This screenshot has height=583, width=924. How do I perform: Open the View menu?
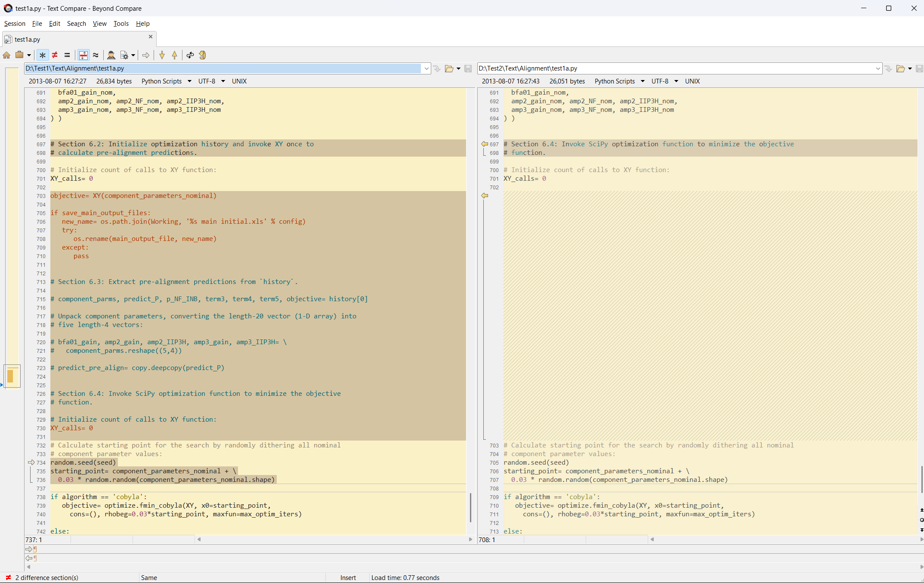(x=100, y=24)
